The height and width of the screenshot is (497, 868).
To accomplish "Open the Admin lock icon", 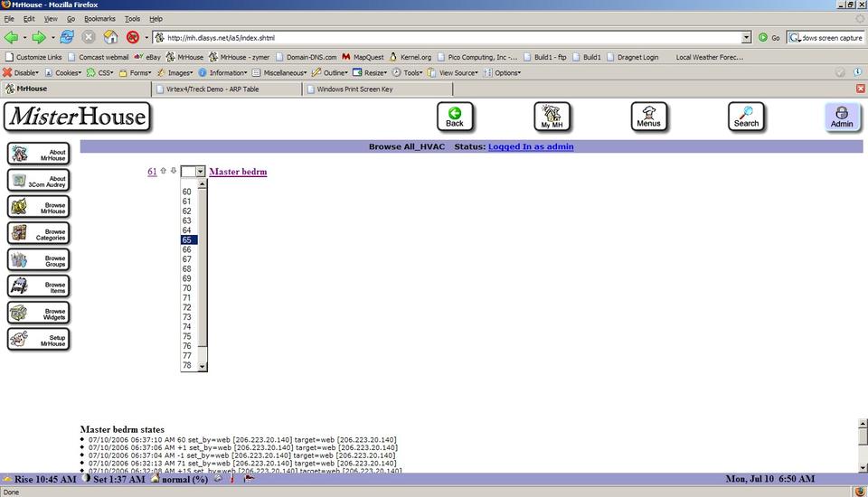I will tap(842, 117).
